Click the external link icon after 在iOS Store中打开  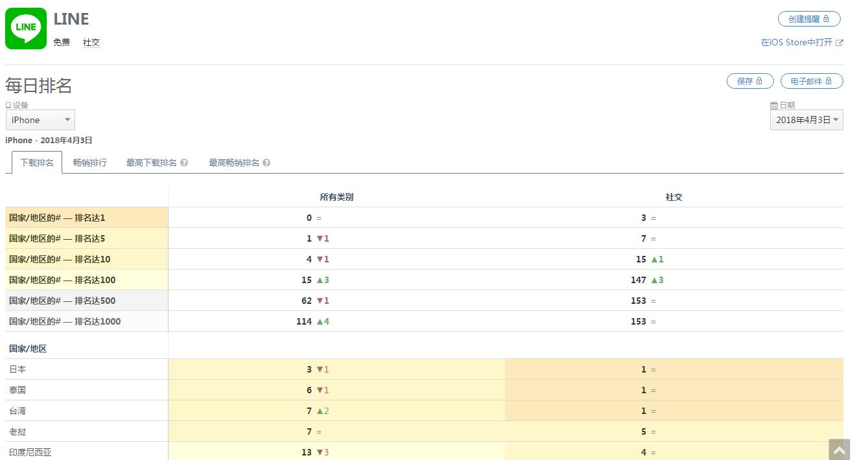[x=839, y=43]
